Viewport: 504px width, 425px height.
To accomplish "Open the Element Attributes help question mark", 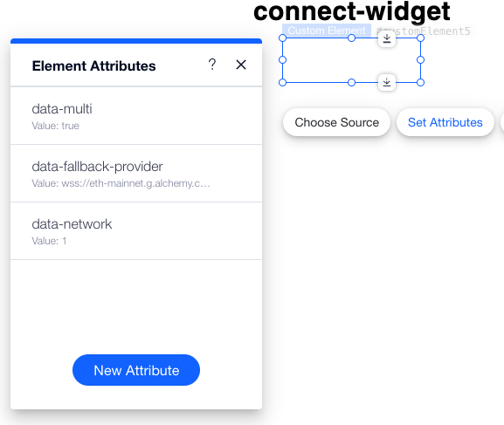I will click(212, 65).
